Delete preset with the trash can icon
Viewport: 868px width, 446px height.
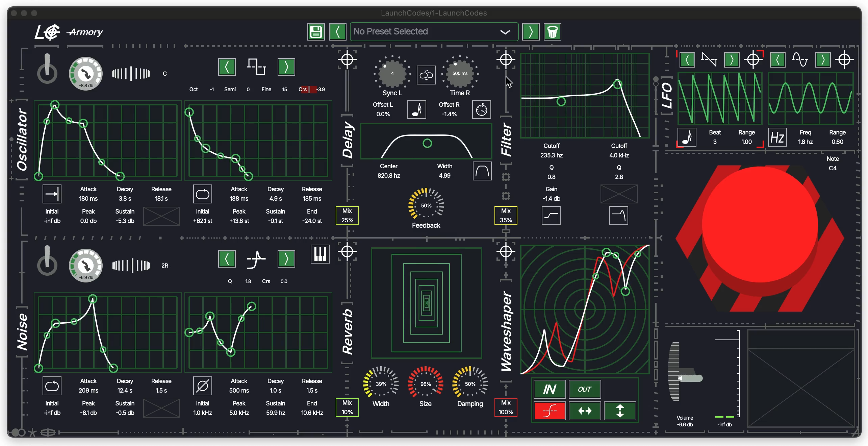click(x=553, y=32)
